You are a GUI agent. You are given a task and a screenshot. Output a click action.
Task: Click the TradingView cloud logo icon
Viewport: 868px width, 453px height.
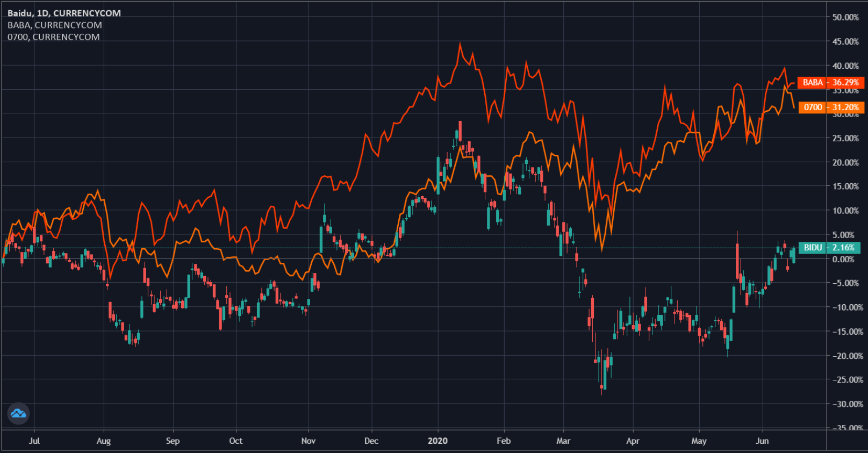coord(18,413)
